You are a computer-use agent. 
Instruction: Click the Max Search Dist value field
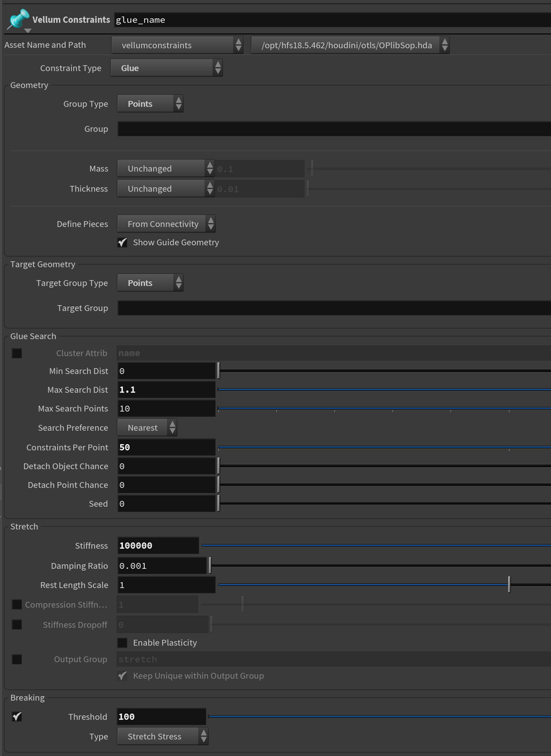pyautogui.click(x=166, y=390)
